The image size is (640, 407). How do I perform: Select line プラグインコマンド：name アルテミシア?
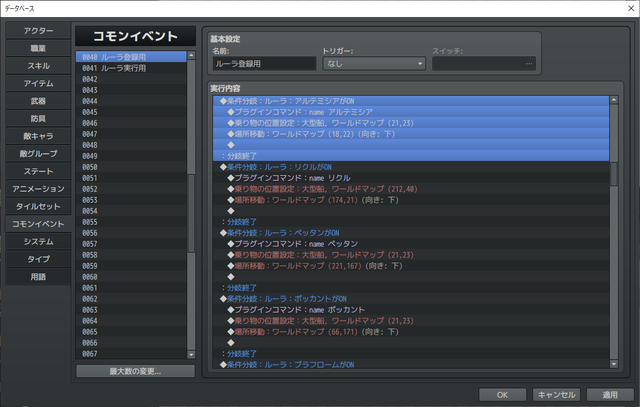(x=411, y=112)
